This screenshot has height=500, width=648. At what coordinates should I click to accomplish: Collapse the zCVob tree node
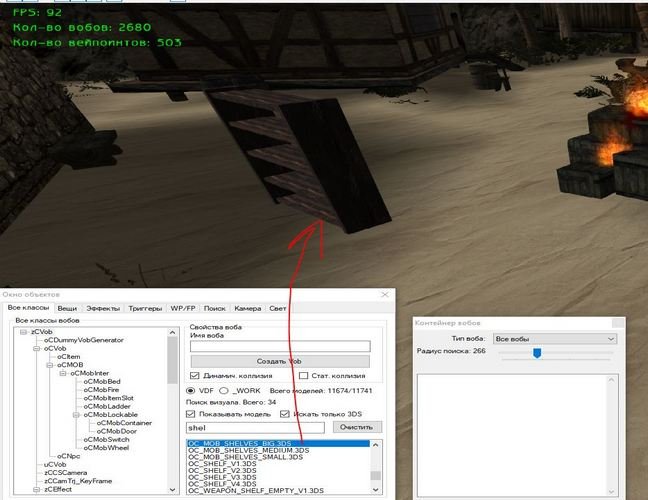[25, 331]
